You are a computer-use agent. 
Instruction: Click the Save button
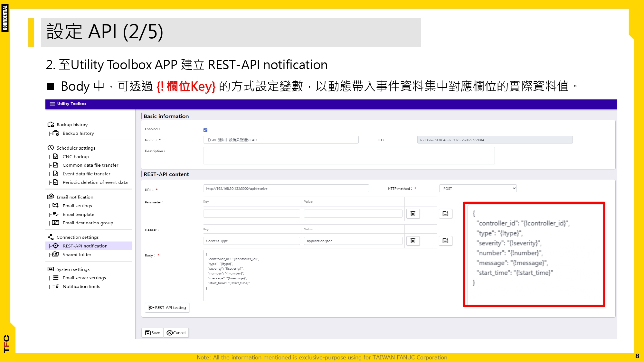(152, 332)
